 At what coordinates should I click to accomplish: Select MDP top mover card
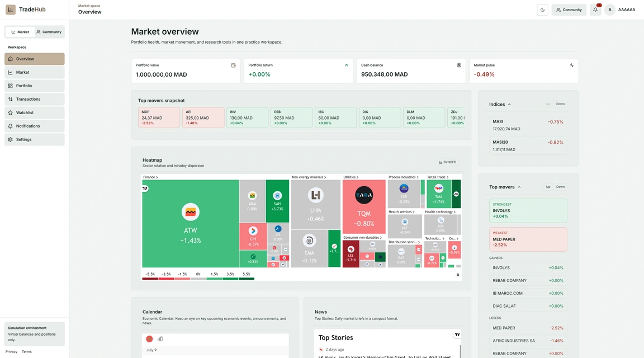tap(159, 117)
